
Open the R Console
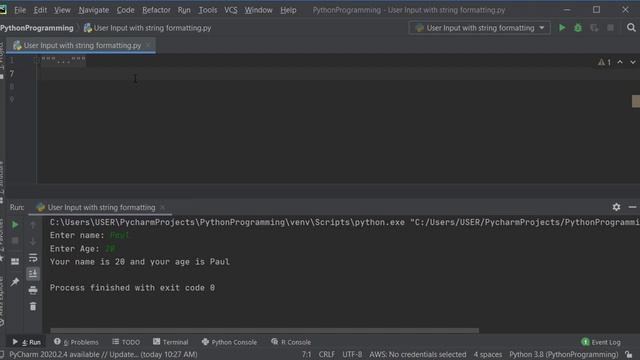tap(291, 342)
